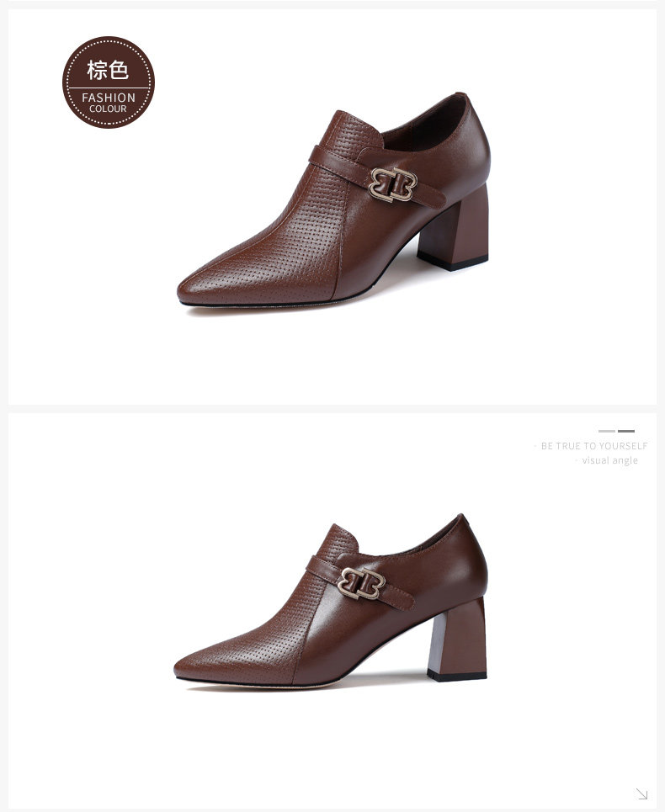Click the FASHION word in the badge
Image resolution: width=665 pixels, height=812 pixels.
pyautogui.click(x=109, y=98)
